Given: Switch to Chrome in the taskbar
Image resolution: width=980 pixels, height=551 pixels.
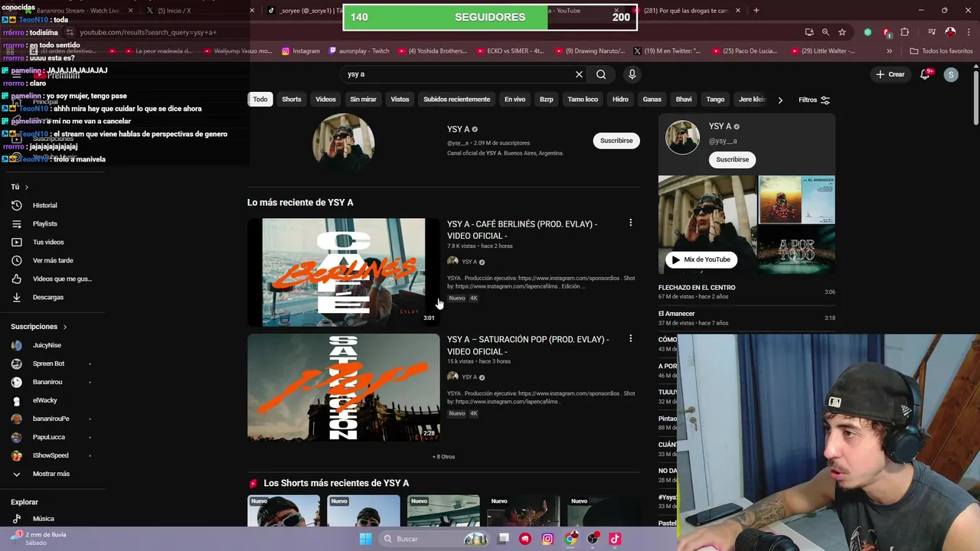Looking at the screenshot, I should 570,539.
